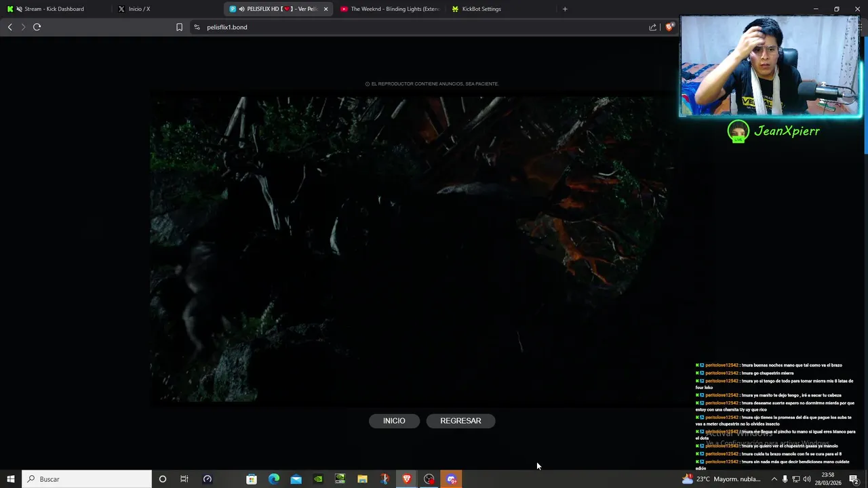Image resolution: width=868 pixels, height=488 pixels.
Task: Mute audio on the PELISFLIX tab
Action: pos(242,9)
